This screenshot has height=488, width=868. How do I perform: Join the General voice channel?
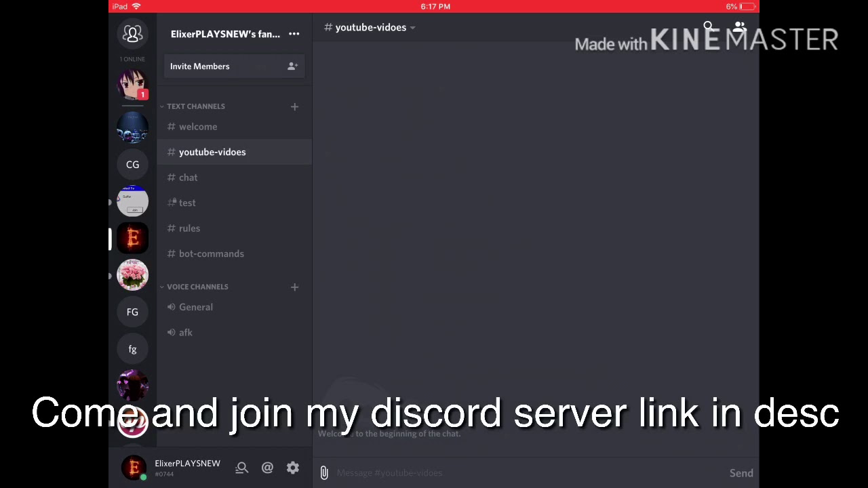235,307
